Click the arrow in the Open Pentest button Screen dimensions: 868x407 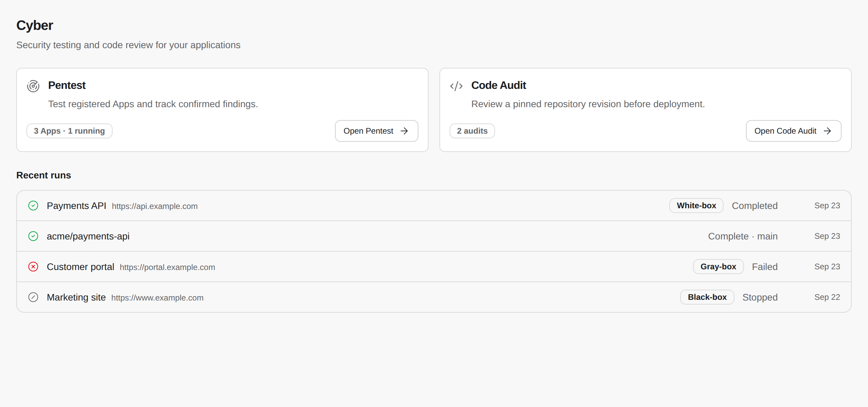point(404,131)
